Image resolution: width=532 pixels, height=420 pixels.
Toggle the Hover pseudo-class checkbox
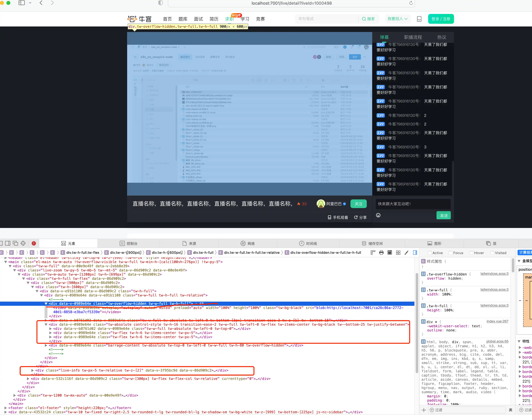tap(471, 253)
